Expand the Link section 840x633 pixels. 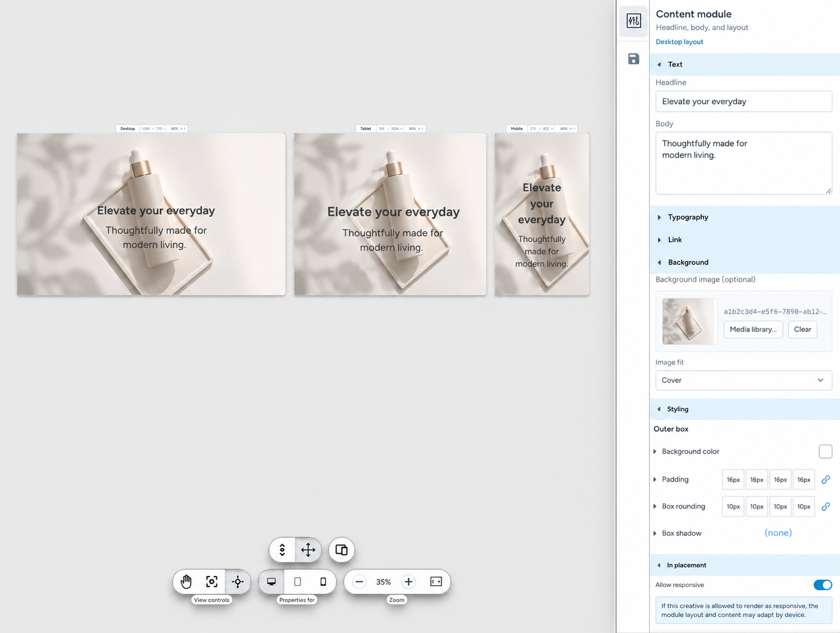745,239
